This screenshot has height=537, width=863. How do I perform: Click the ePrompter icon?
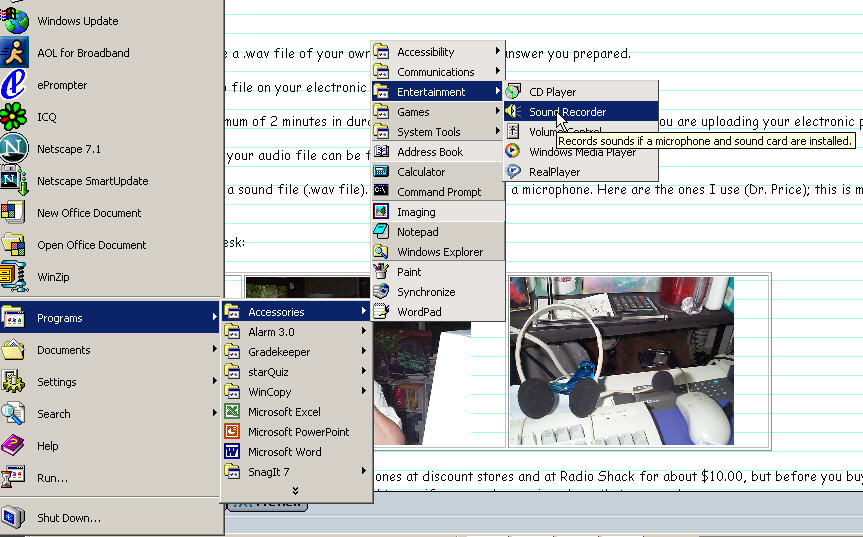13,85
